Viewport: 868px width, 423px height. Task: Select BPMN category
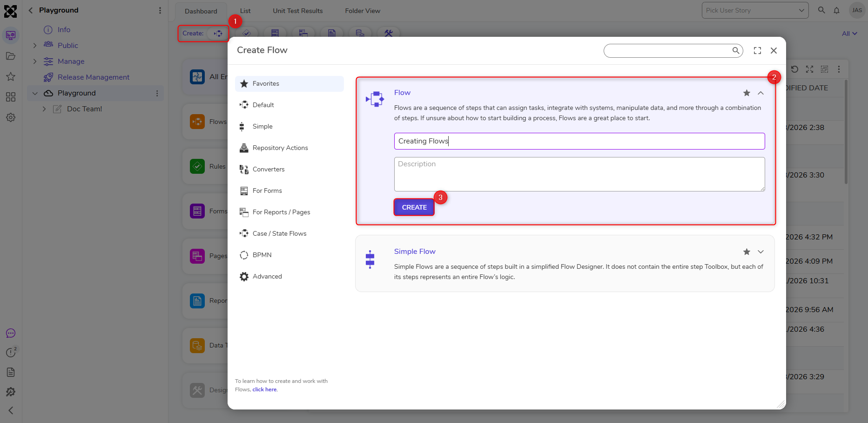click(289, 255)
